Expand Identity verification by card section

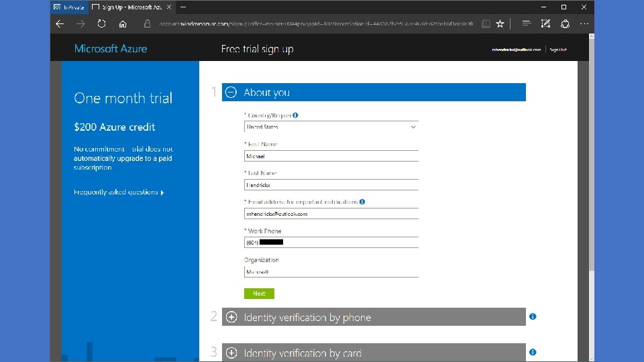point(374,352)
